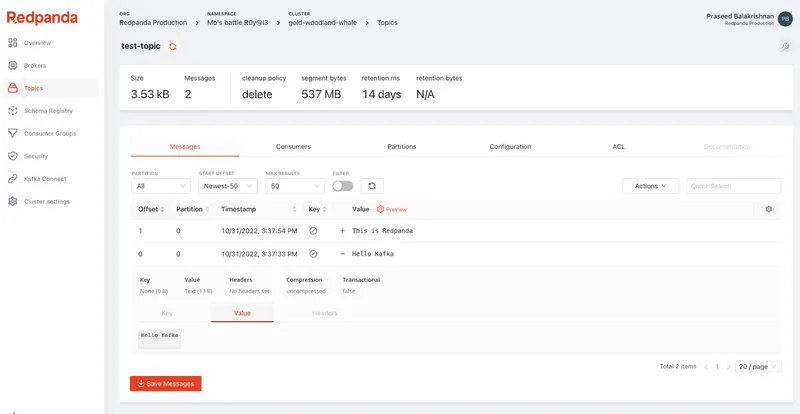Click key icon of offset 0 row
Viewport: 800px width, 414px height.
tap(313, 254)
